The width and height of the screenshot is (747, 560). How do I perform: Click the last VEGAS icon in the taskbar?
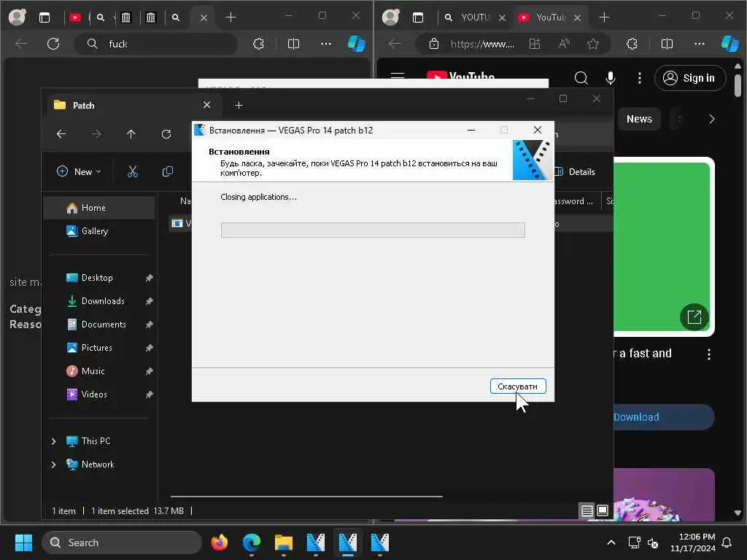click(379, 542)
